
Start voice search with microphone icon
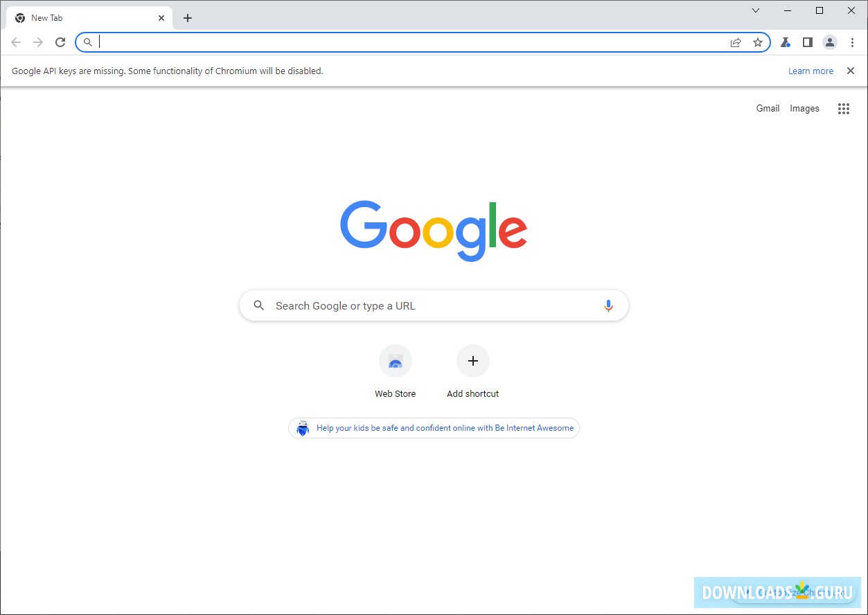(608, 305)
